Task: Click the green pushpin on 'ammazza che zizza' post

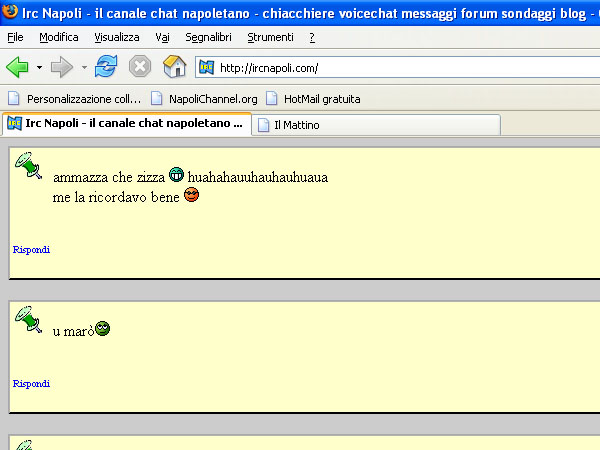Action: [28, 165]
